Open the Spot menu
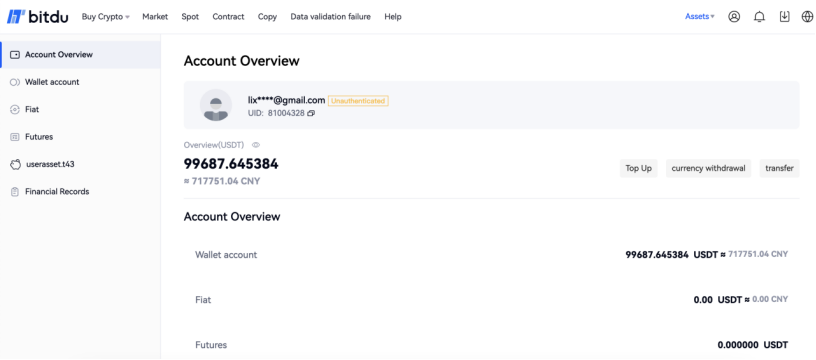Image resolution: width=816 pixels, height=360 pixels. point(190,17)
